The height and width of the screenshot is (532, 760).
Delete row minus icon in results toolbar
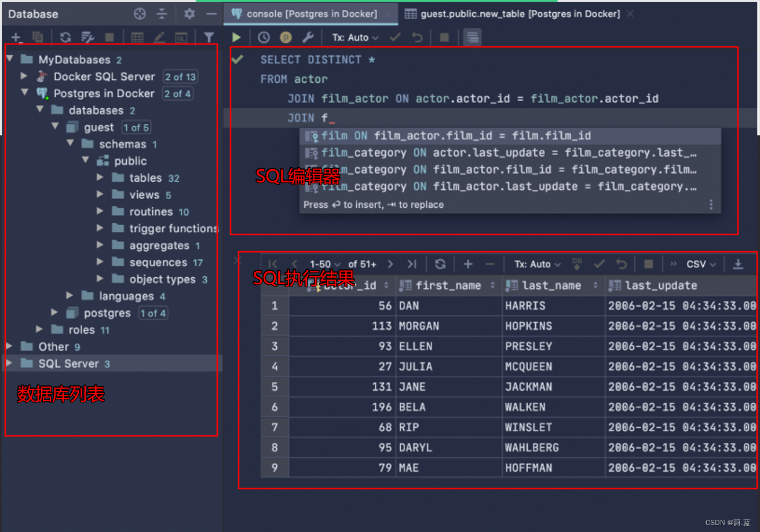point(490,264)
